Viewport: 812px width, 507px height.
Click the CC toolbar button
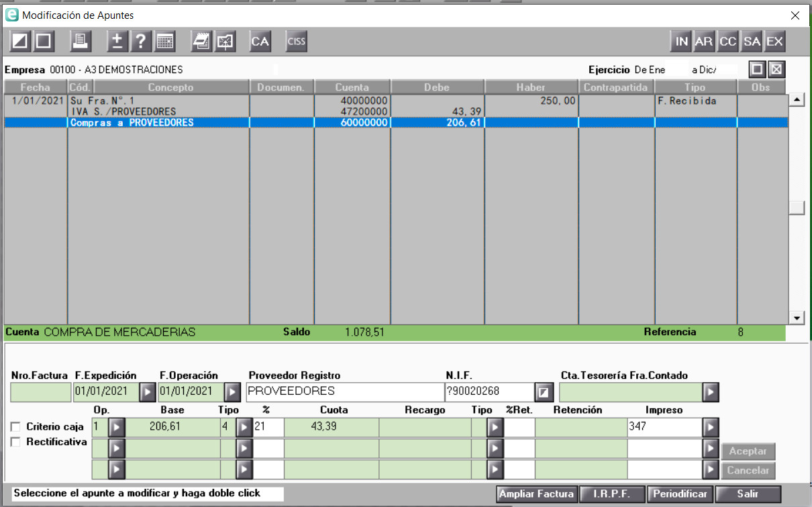click(x=727, y=41)
